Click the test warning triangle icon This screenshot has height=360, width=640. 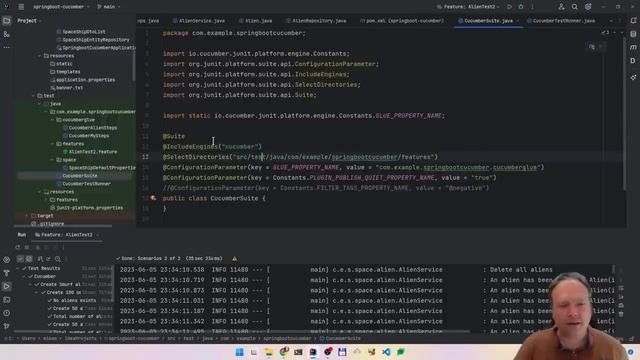coord(234,259)
